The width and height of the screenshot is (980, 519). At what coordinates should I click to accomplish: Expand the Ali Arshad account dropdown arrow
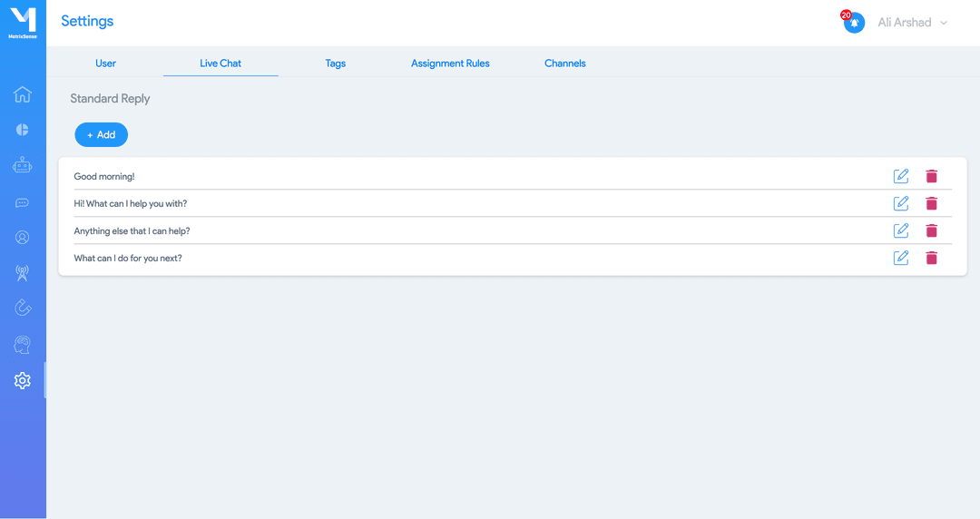coord(944,23)
